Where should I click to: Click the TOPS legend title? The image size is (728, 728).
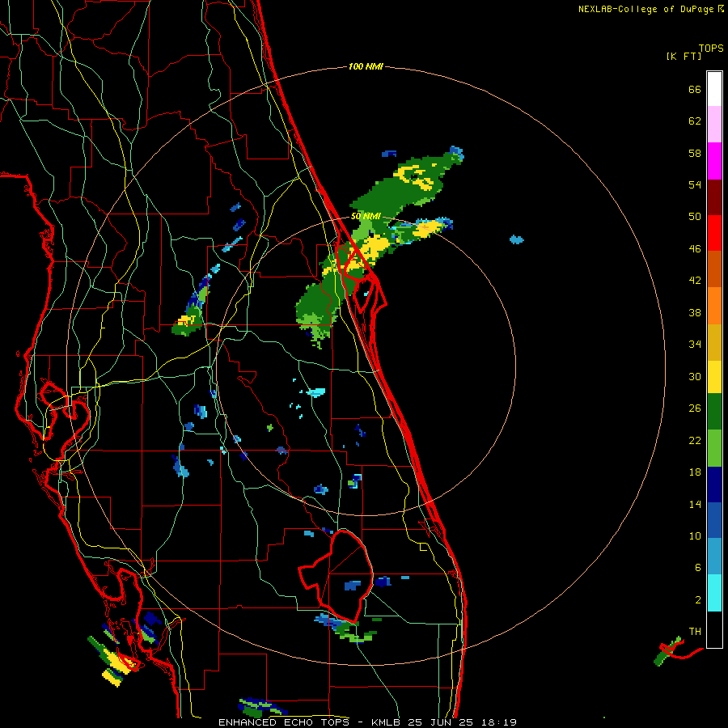[x=711, y=49]
